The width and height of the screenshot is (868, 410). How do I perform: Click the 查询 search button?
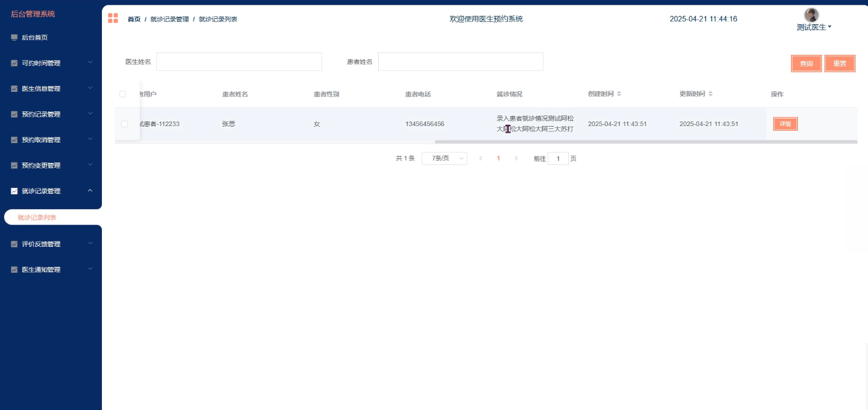click(806, 64)
